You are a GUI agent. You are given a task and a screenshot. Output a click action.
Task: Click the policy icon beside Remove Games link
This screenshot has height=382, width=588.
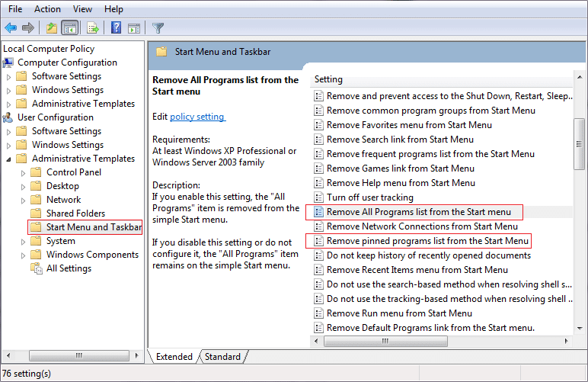tap(318, 169)
